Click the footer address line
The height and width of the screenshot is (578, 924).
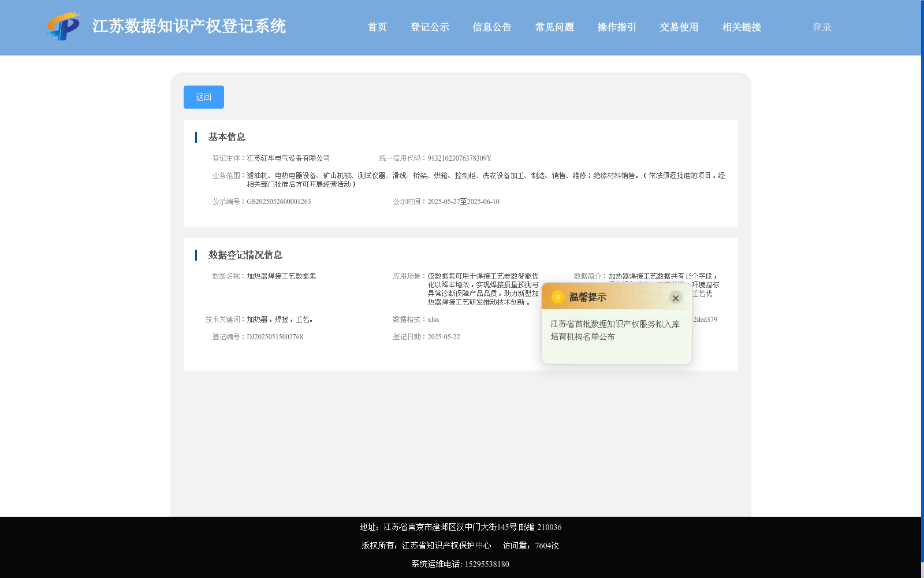tap(460, 527)
